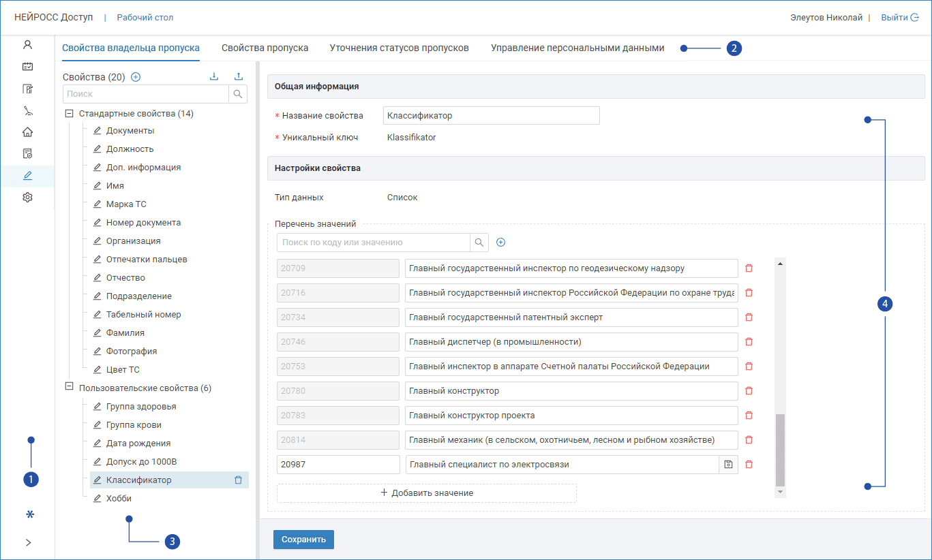932x560 pixels.
Task: Click the add property plus icon
Action: tap(136, 77)
